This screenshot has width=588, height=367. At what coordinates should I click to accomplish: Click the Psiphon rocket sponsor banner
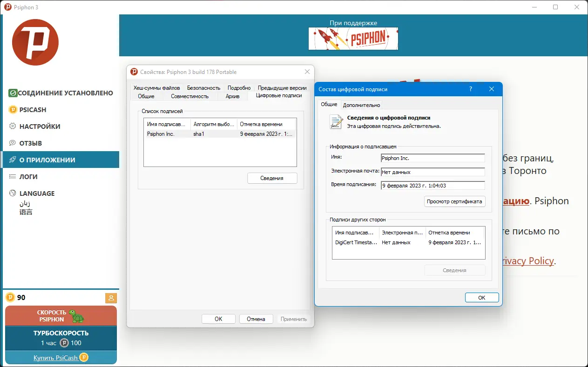[353, 38]
